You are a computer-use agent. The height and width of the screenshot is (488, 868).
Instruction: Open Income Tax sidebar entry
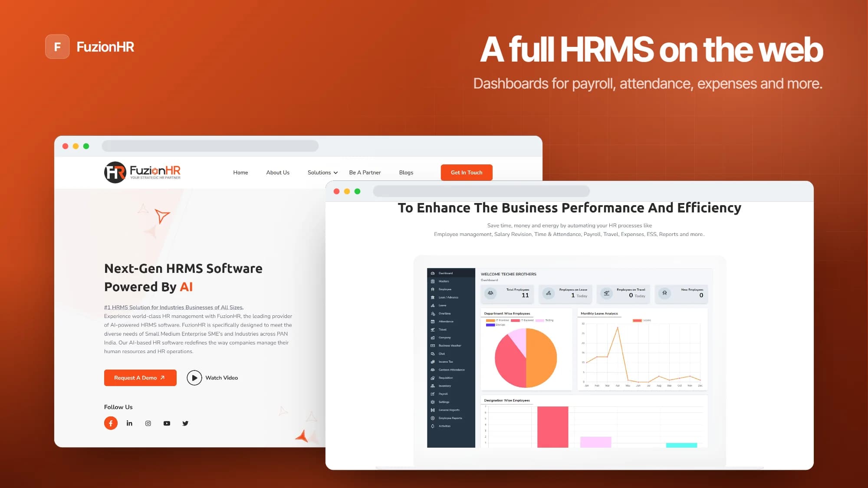click(451, 362)
